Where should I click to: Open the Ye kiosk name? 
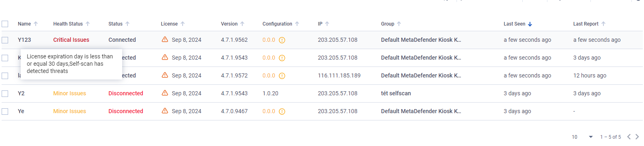pyautogui.click(x=21, y=111)
